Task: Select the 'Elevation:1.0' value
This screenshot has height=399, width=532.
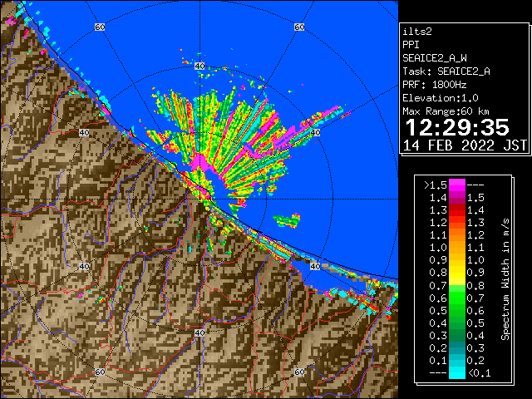Action: pyautogui.click(x=441, y=98)
